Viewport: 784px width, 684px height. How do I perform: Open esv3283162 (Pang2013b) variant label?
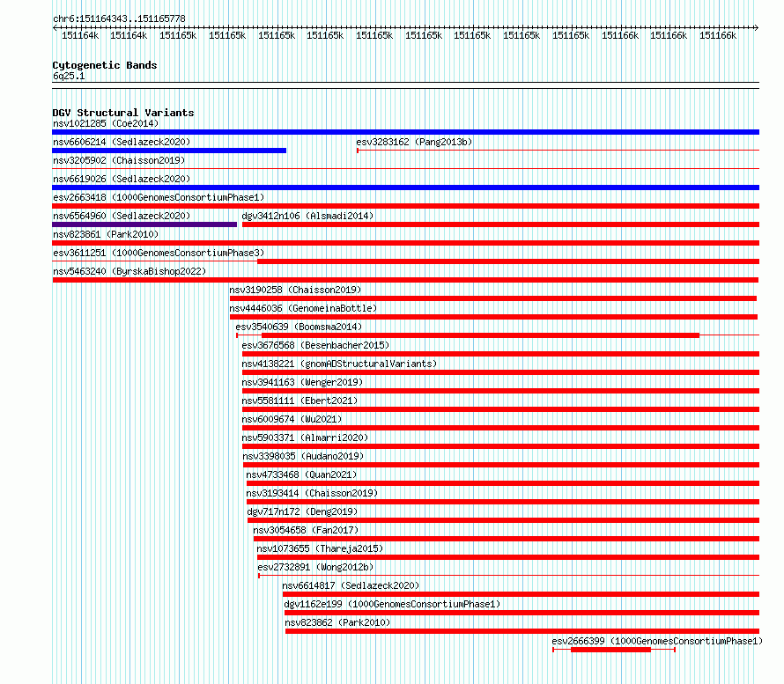pyautogui.click(x=414, y=142)
